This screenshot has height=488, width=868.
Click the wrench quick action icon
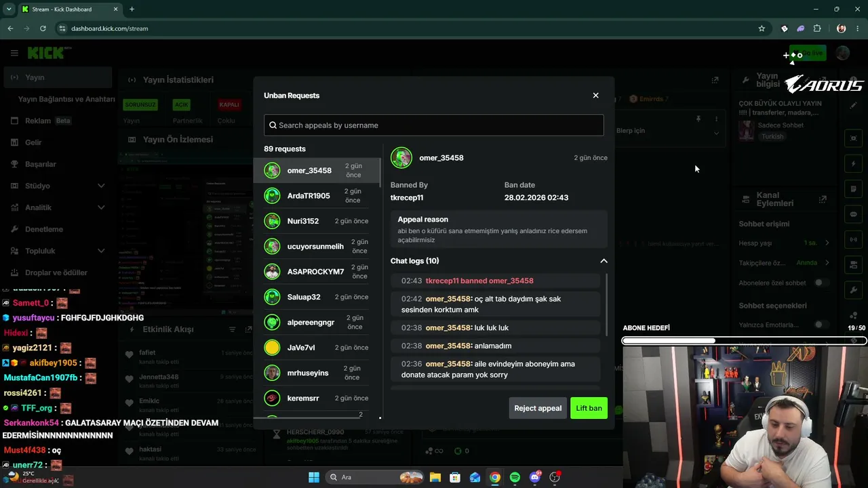click(854, 290)
